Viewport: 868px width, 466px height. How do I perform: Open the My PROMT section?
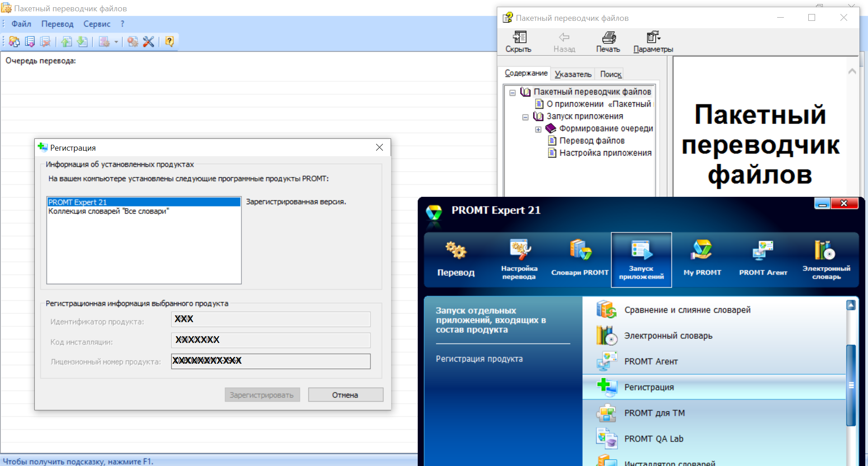[x=702, y=260]
